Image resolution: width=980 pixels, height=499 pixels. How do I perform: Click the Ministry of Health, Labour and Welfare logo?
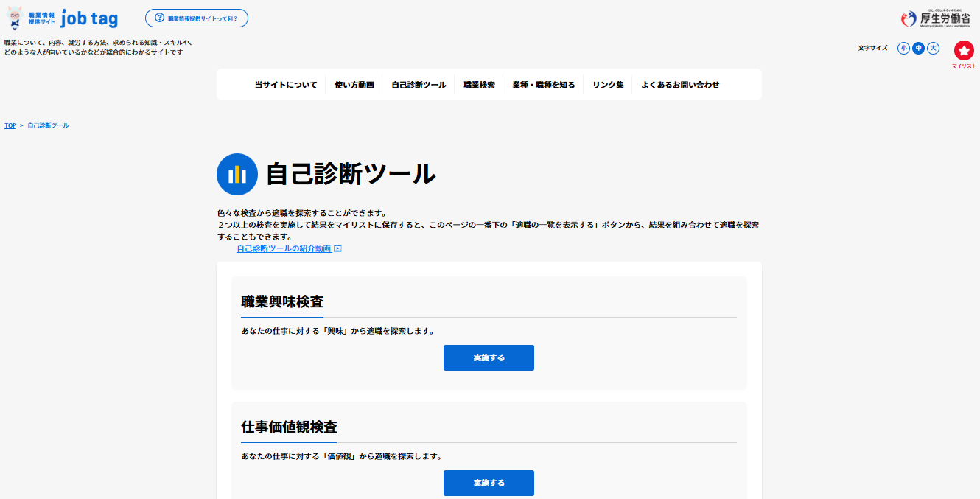(935, 18)
